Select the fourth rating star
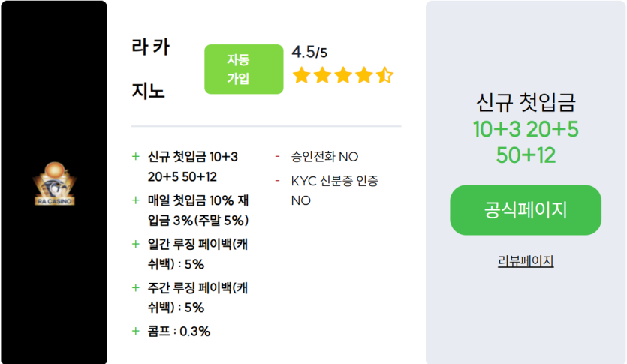 click(x=363, y=75)
